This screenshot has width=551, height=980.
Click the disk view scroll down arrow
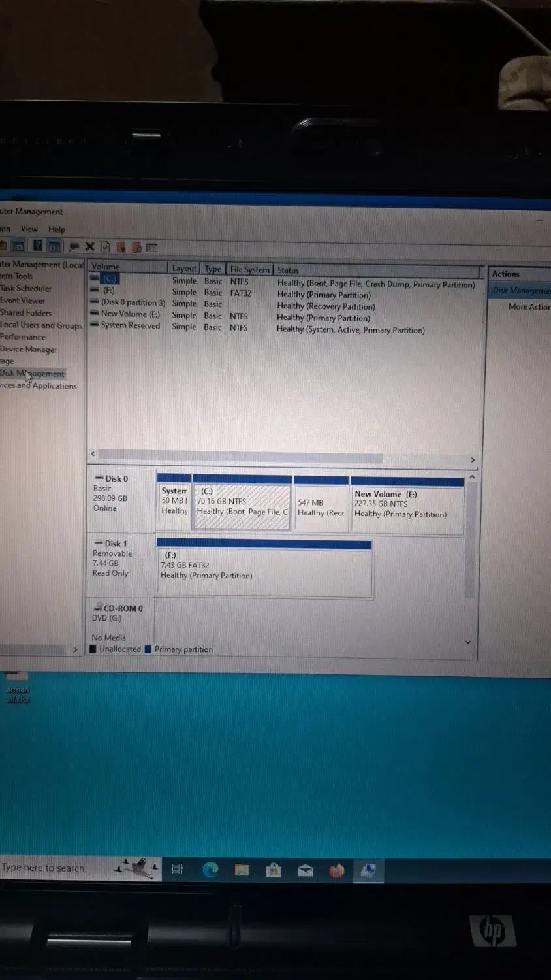point(468,642)
